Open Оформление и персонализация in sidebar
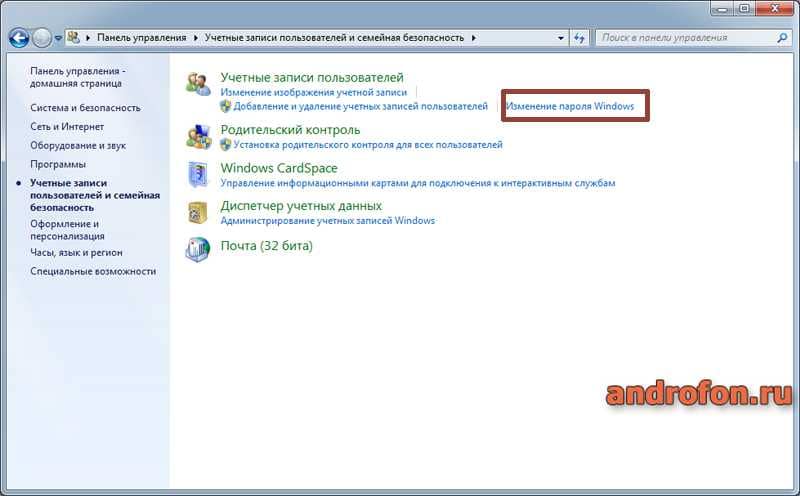Image resolution: width=800 pixels, height=496 pixels. click(x=67, y=230)
